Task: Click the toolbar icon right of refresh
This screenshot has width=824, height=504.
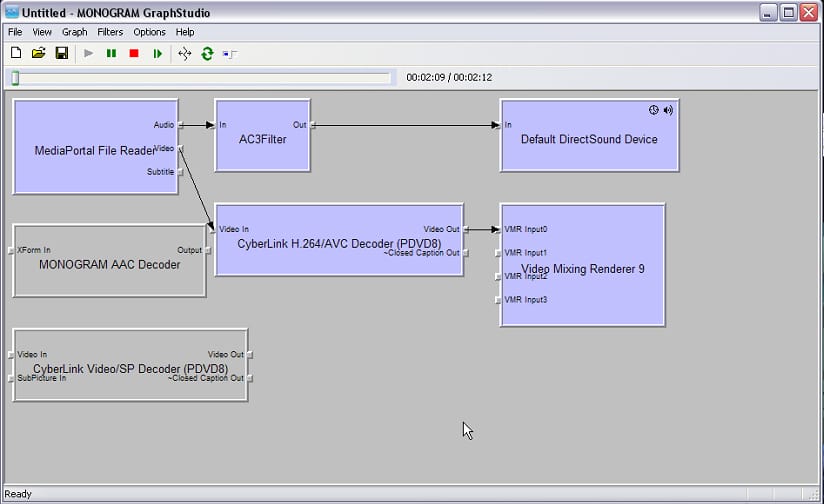Action: [x=230, y=53]
